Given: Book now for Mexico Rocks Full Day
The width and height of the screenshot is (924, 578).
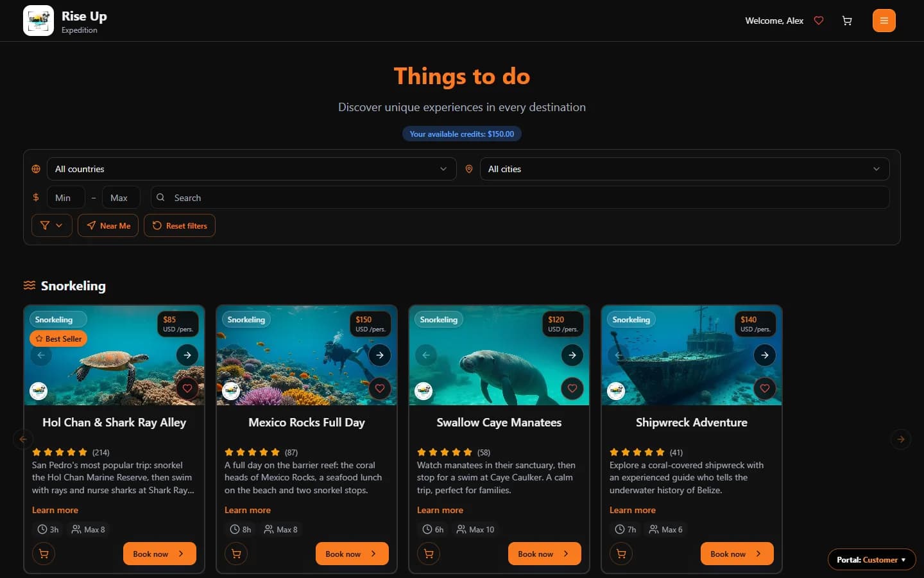Looking at the screenshot, I should point(352,554).
